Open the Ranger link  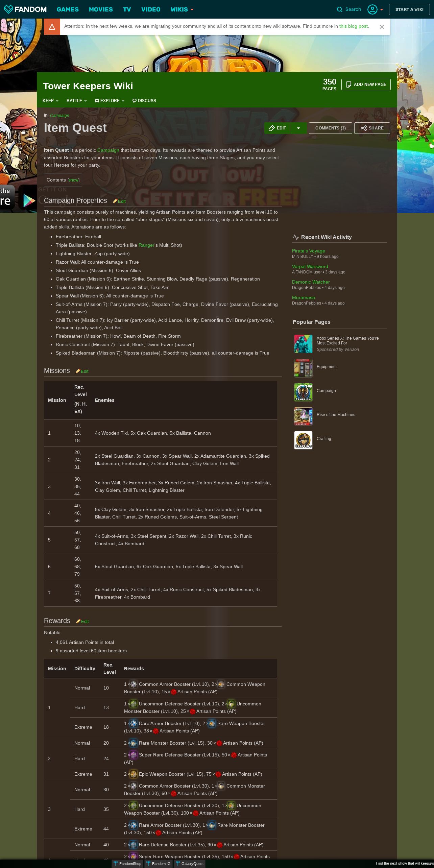pyautogui.click(x=146, y=245)
